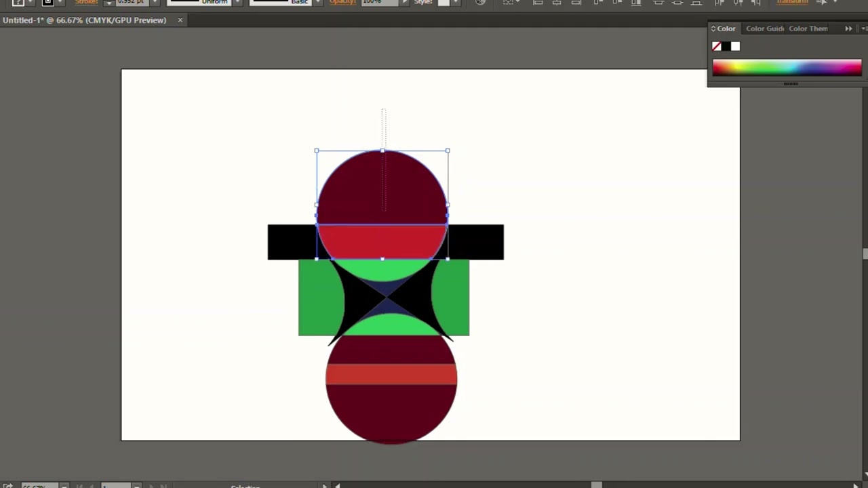Switch to the Color panel tab
This screenshot has height=488, width=868.
click(x=726, y=28)
